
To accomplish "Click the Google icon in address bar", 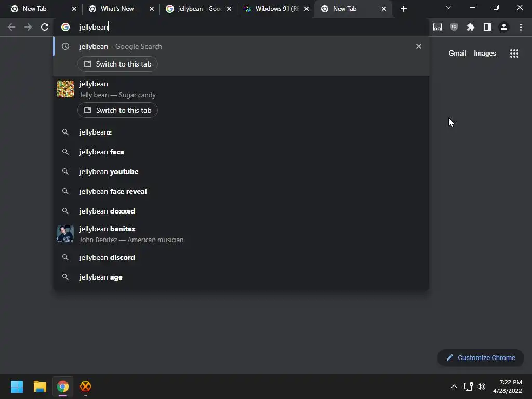I will (x=65, y=27).
